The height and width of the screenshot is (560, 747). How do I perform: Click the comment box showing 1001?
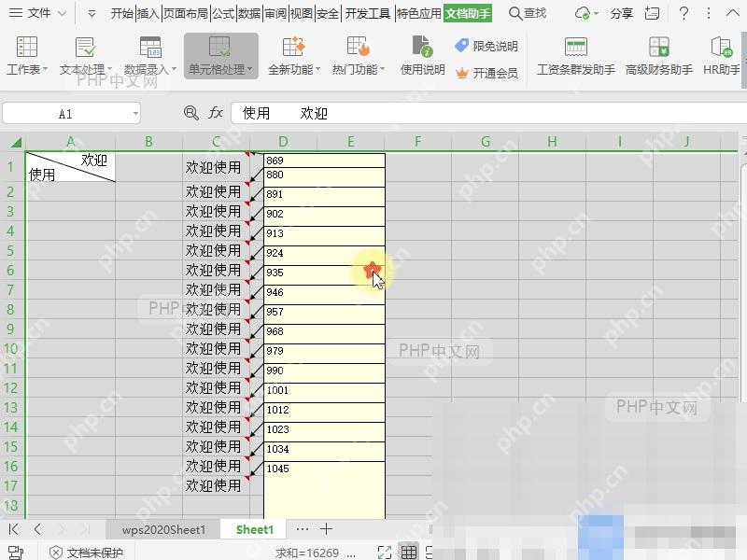[x=324, y=393]
